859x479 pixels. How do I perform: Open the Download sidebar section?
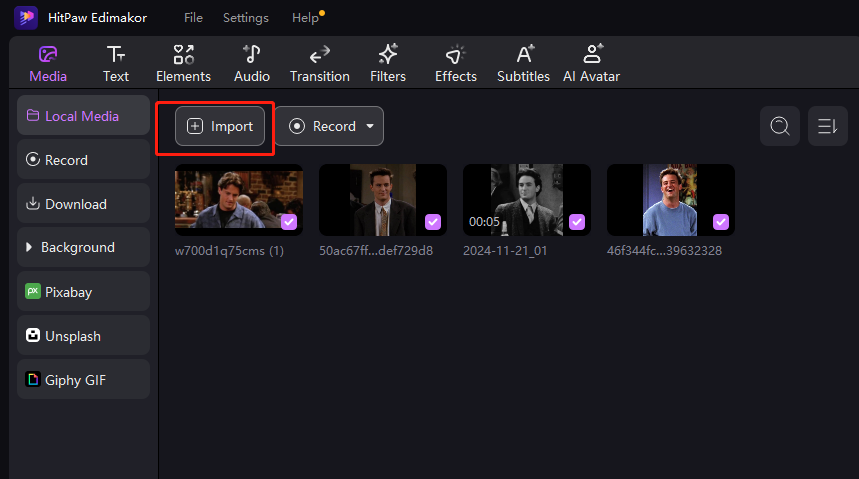(x=83, y=203)
